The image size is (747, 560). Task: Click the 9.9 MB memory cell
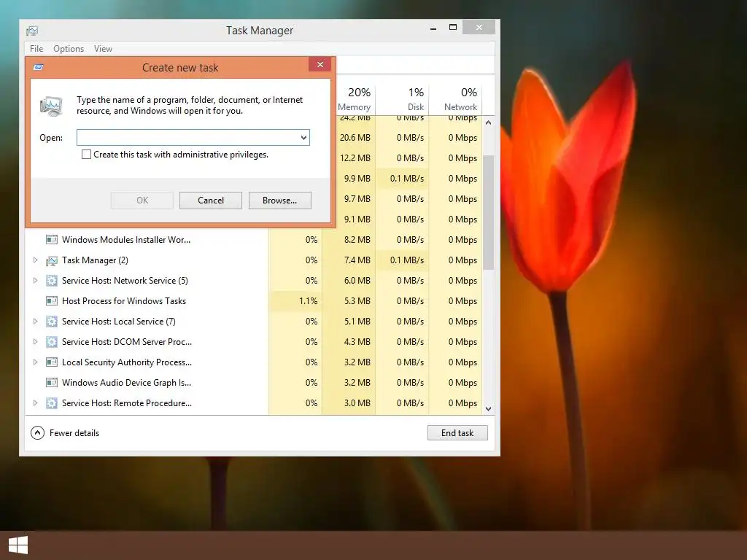(357, 179)
